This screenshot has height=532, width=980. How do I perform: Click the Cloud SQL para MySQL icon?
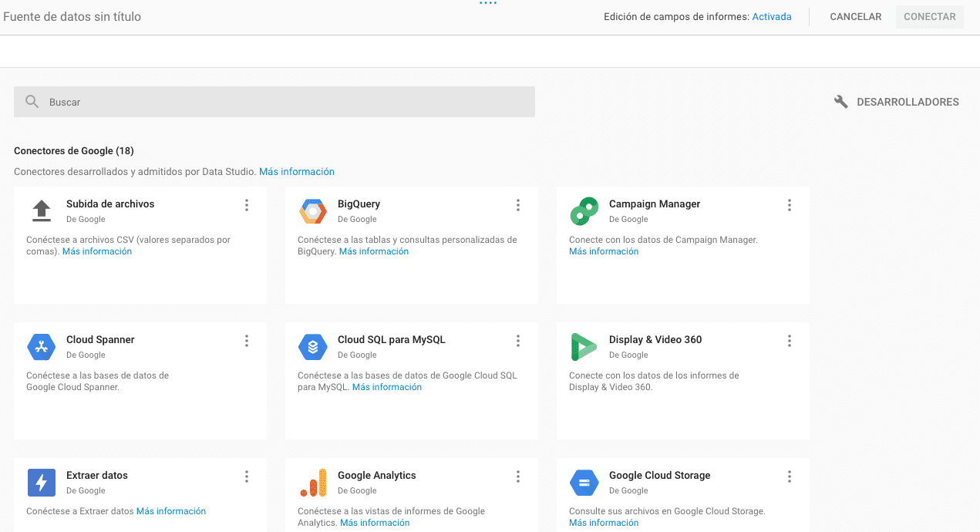tap(313, 347)
